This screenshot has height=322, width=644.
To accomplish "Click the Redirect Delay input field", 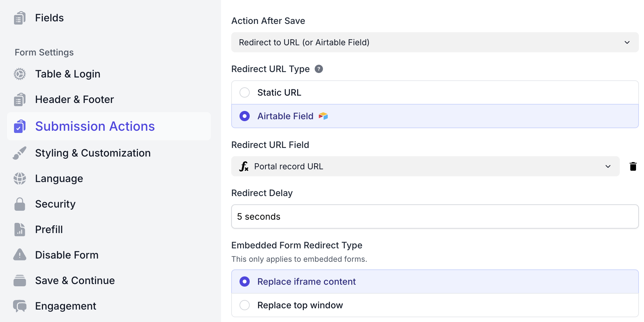I will point(434,216).
